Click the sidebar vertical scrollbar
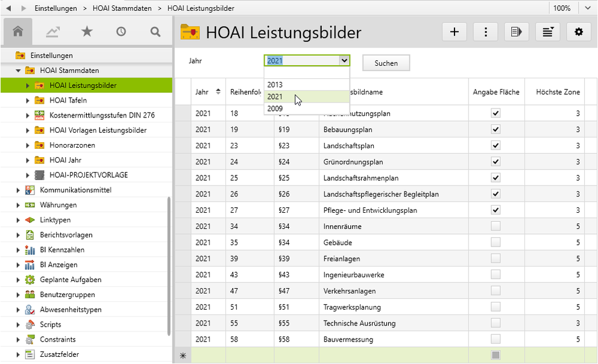598x364 pixels. [169, 266]
